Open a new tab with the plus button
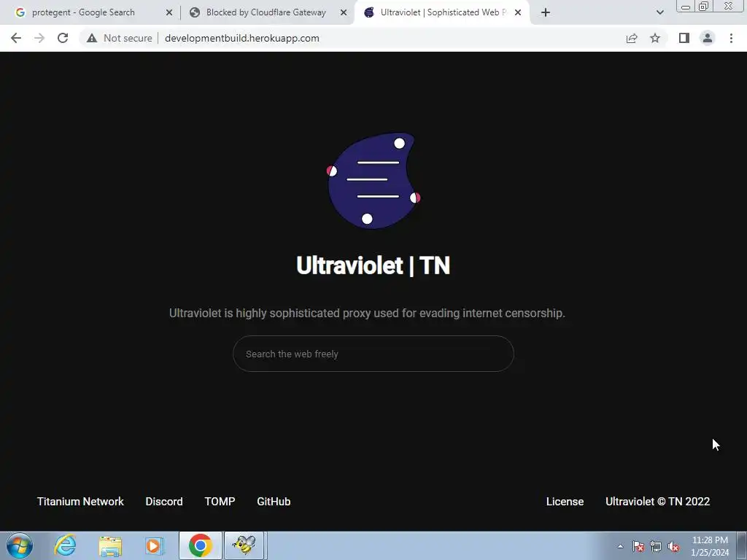This screenshot has width=747, height=560. [546, 12]
